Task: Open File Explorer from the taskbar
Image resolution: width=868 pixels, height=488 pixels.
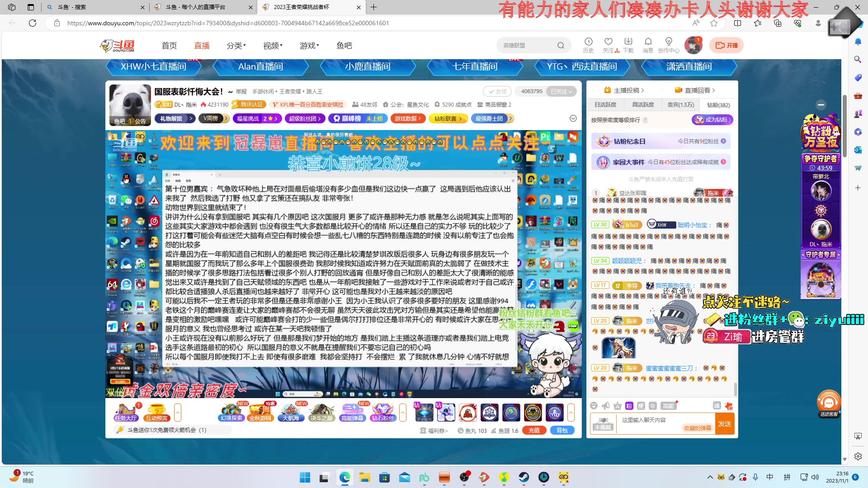Action: [364, 477]
